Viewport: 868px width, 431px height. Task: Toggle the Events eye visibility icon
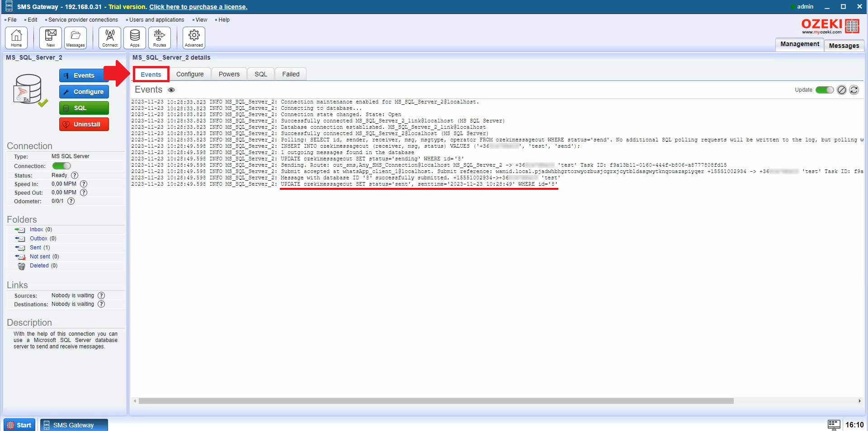[x=171, y=90]
